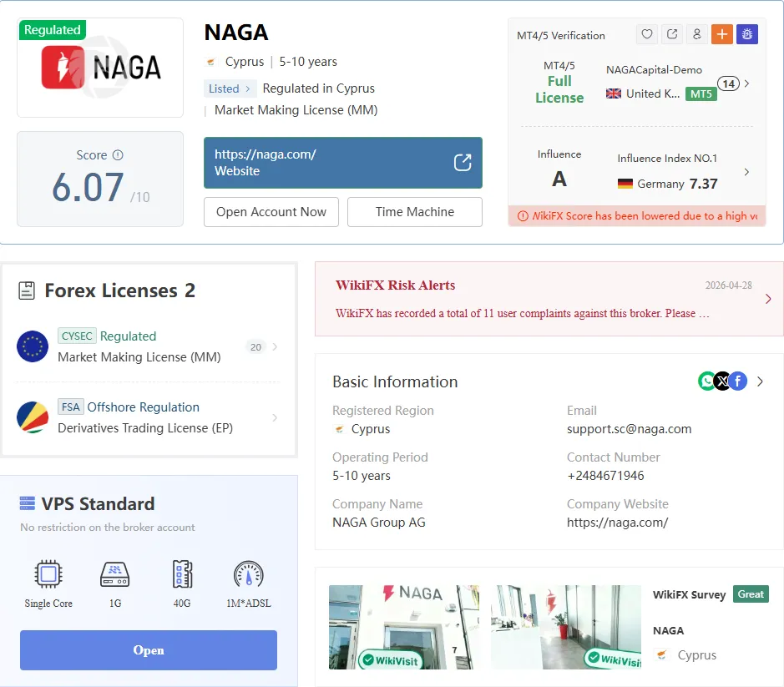784x687 pixels.
Task: Click the FSA regulator tag
Action: 70,407
